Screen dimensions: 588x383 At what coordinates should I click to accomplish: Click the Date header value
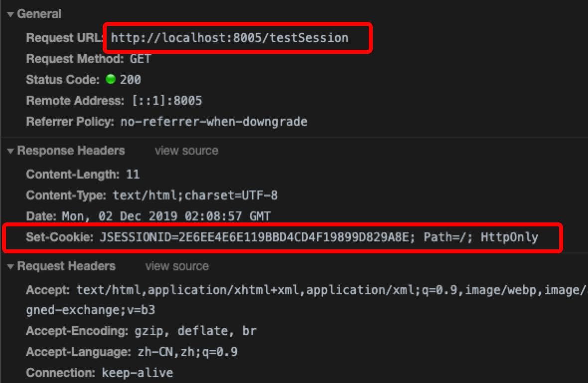tap(166, 216)
